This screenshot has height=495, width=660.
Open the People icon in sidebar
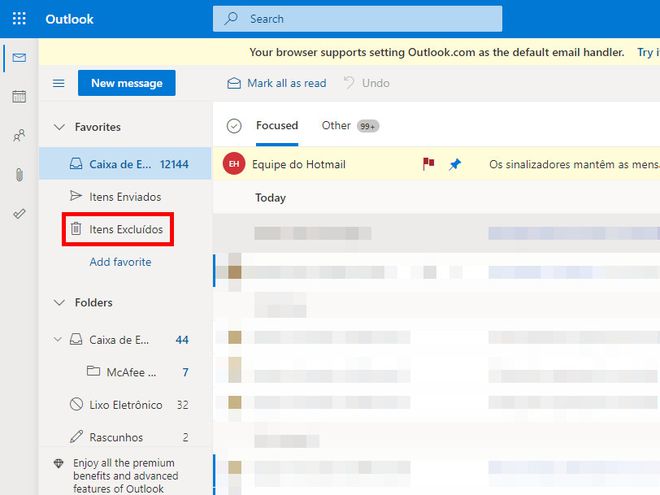19,135
